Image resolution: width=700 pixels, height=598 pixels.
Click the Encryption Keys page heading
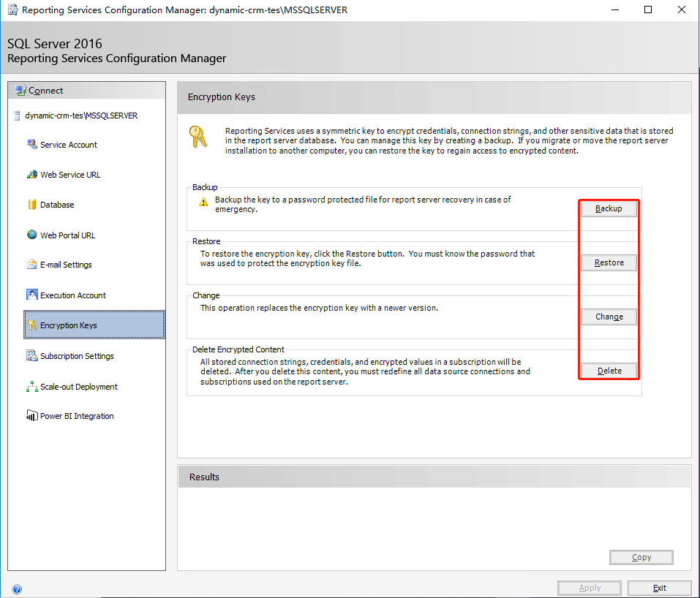[x=222, y=96]
